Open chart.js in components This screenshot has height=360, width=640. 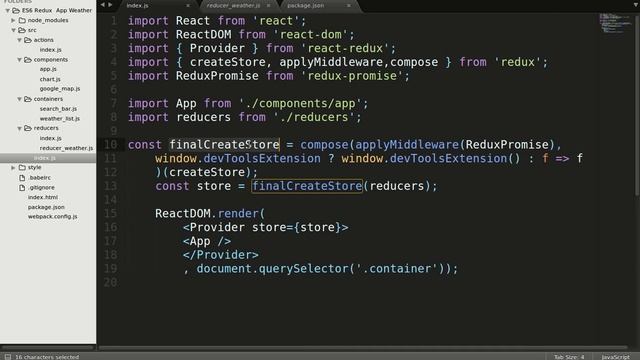coord(50,79)
